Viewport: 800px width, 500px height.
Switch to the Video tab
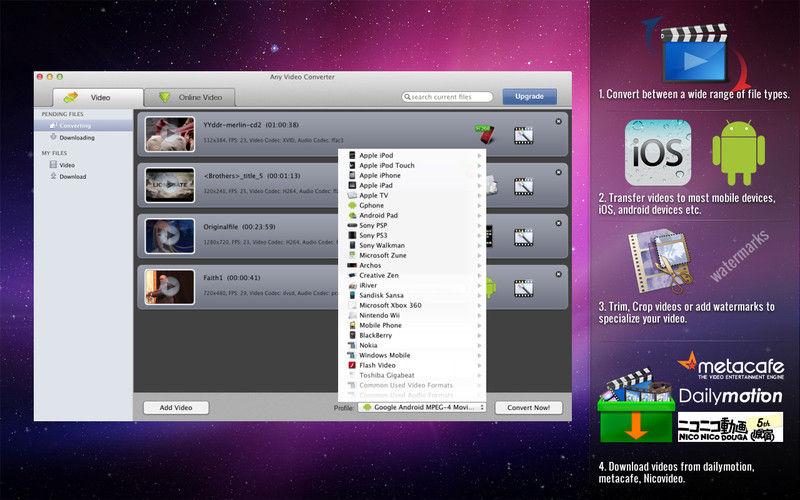coord(98,97)
